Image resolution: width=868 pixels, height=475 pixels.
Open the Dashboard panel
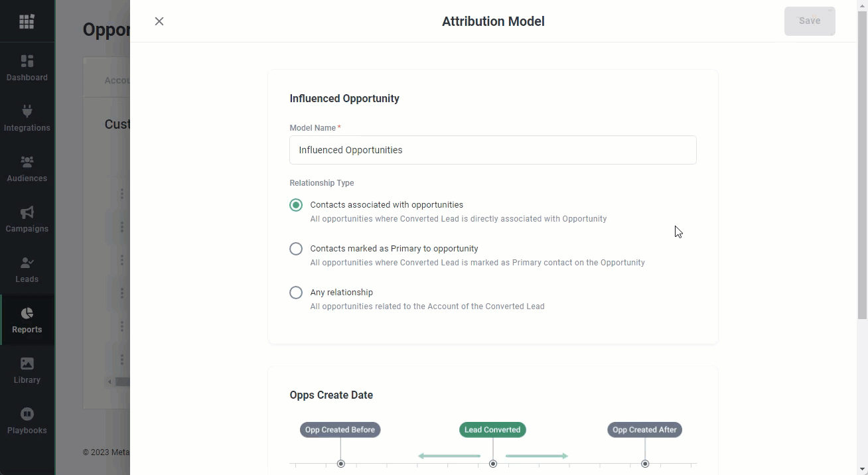pos(27,68)
